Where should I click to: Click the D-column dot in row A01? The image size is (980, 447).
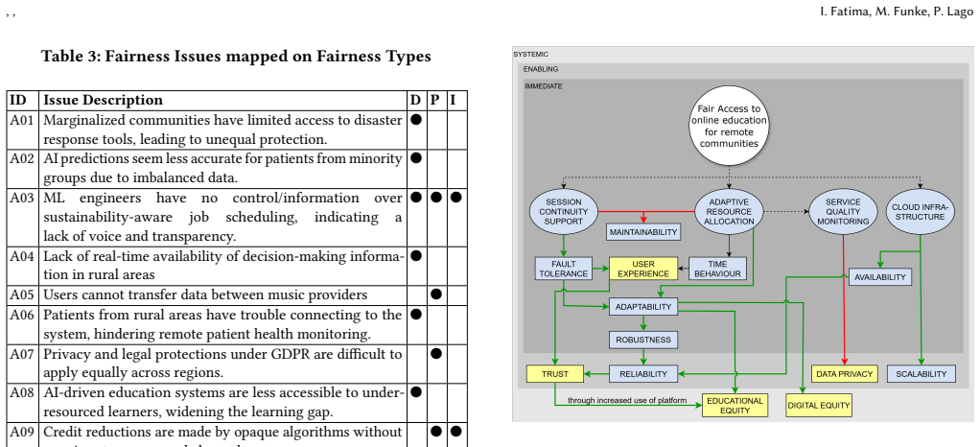coord(415,119)
